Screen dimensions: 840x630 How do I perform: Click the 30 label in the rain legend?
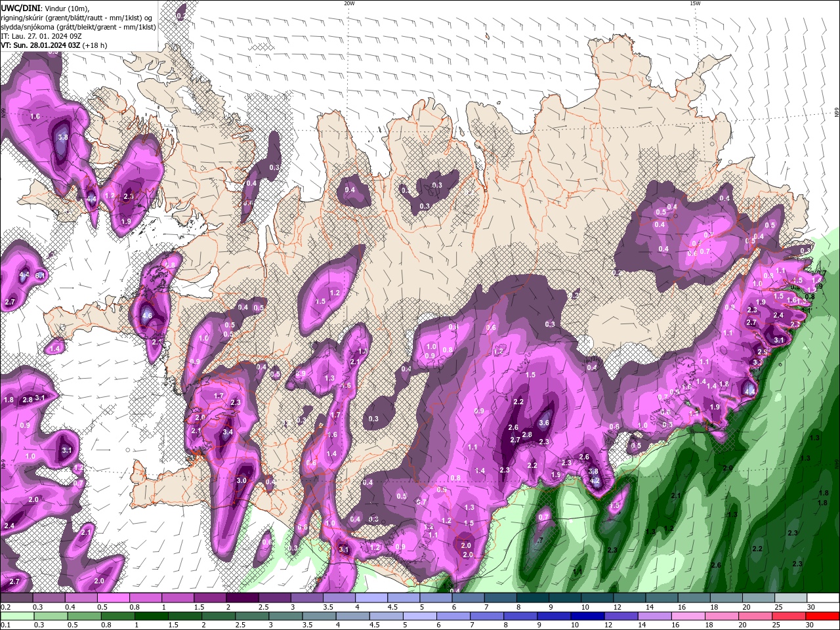click(x=810, y=625)
